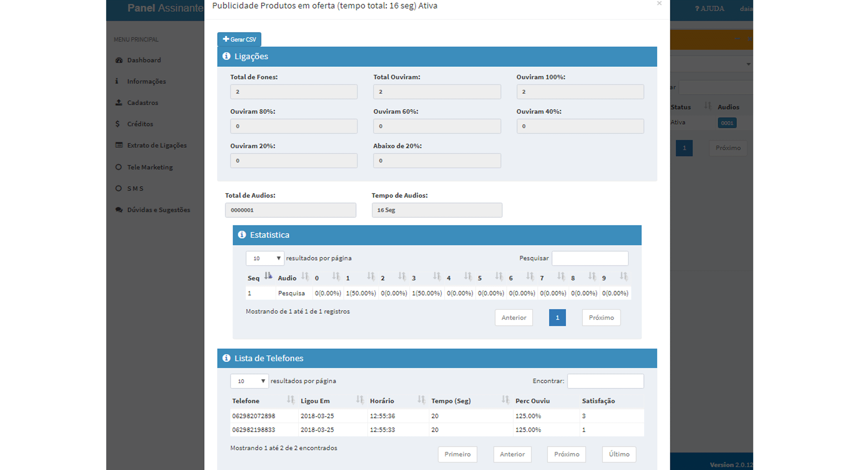Viewport: 868px width, 470px height.
Task: Click the S M S circle icon
Action: pyautogui.click(x=118, y=188)
